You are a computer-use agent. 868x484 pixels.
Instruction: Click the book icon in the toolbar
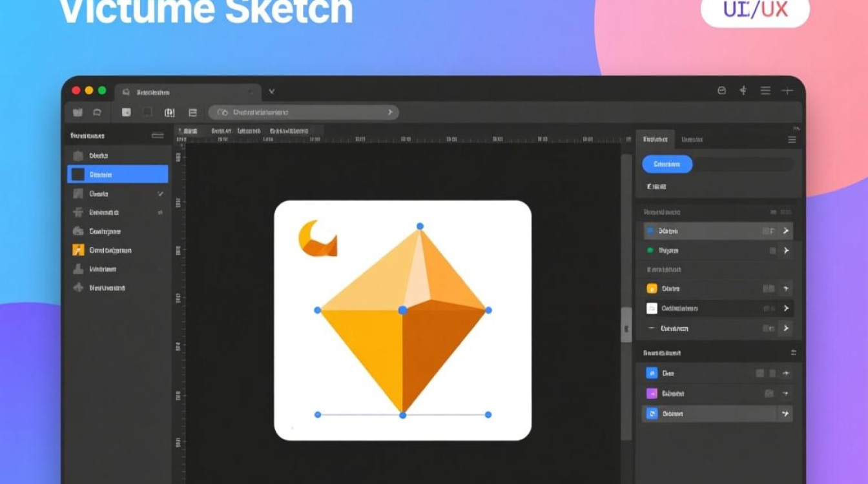[x=77, y=112]
